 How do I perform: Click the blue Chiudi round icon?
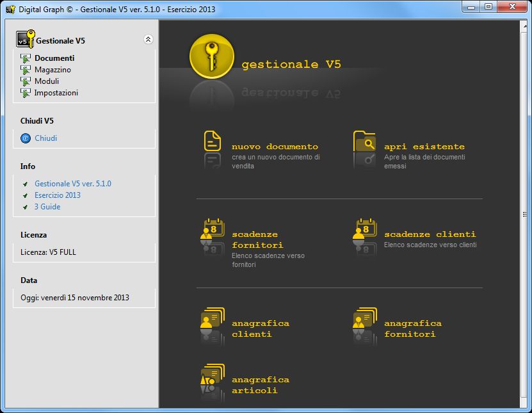coord(26,138)
